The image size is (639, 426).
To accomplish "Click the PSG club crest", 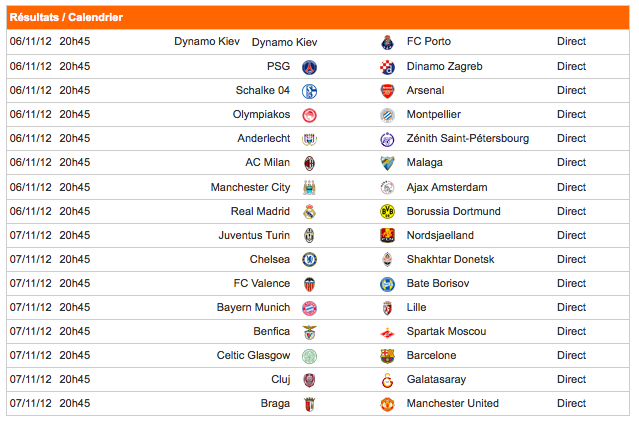I will click(x=309, y=67).
